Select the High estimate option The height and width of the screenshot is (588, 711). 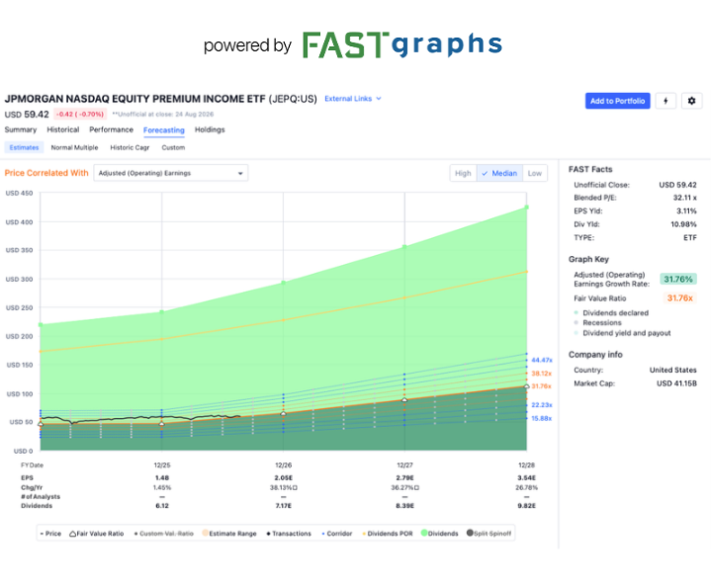click(x=463, y=173)
